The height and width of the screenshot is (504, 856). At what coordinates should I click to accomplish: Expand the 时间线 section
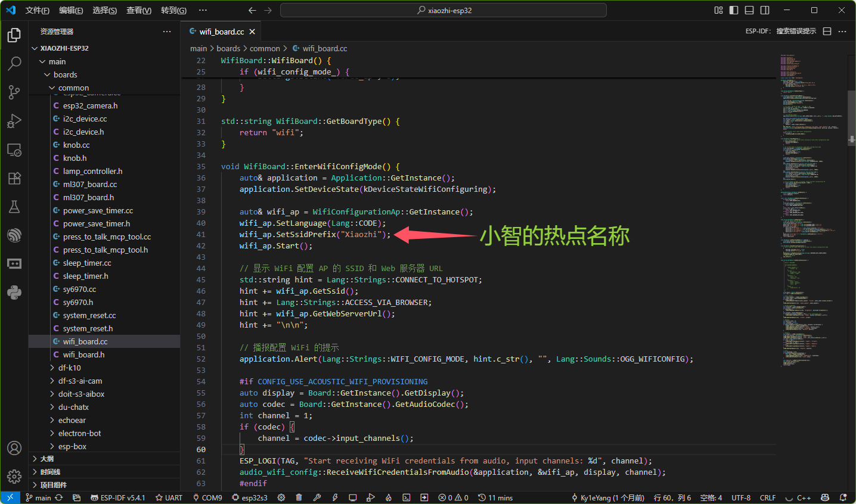[x=50, y=472]
